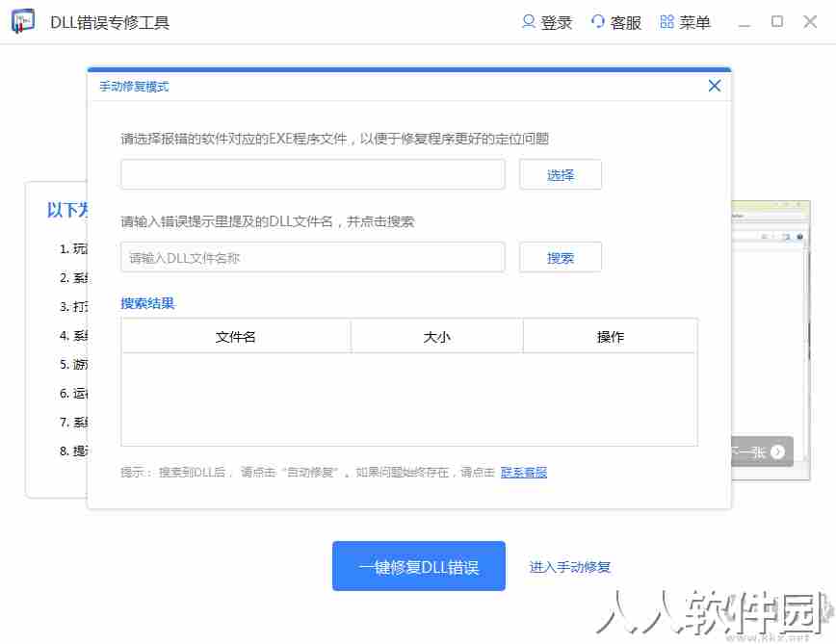Click the grid menu icon
Image resolution: width=836 pixels, height=644 pixels.
[x=666, y=22]
